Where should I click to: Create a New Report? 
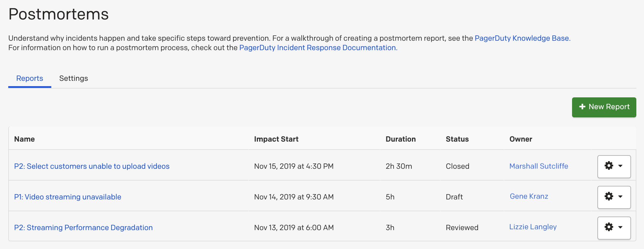coord(604,107)
